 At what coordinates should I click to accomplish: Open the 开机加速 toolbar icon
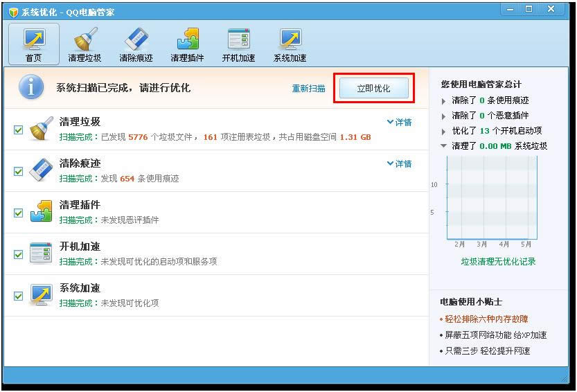click(x=238, y=44)
